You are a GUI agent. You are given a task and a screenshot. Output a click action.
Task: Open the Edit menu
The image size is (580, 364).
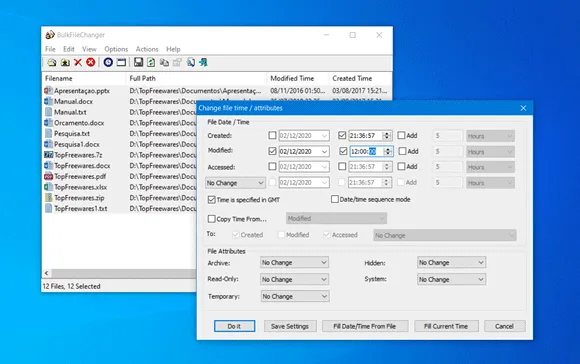click(68, 49)
